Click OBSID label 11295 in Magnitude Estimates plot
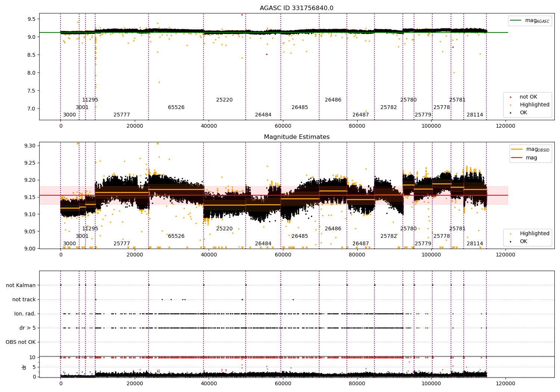This screenshot has width=560, height=392. pyautogui.click(x=90, y=229)
